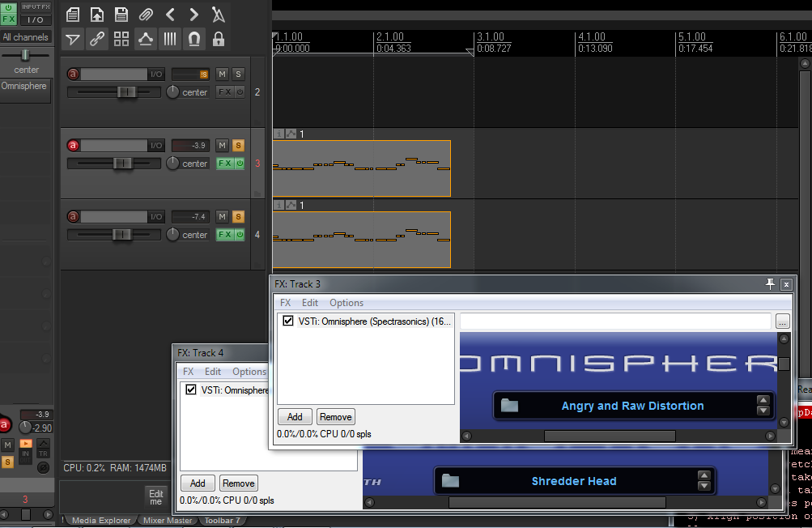Viewport: 812px width, 528px height.
Task: Toggle item grouping chain-link icon
Action: click(97, 39)
